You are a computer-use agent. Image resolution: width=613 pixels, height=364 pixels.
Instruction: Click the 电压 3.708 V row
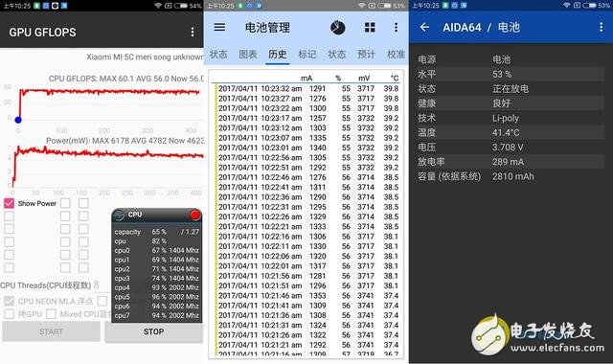511,147
